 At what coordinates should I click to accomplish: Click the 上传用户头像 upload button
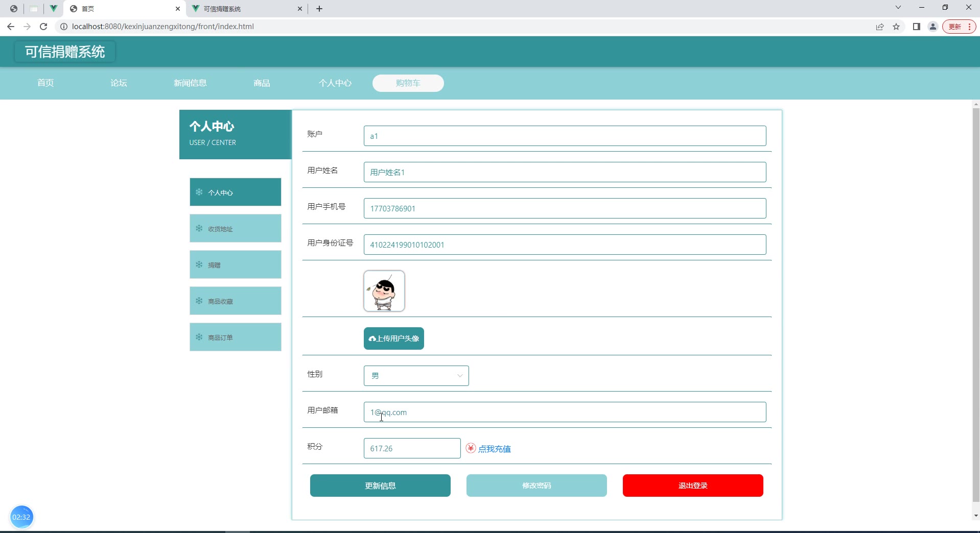tap(393, 338)
